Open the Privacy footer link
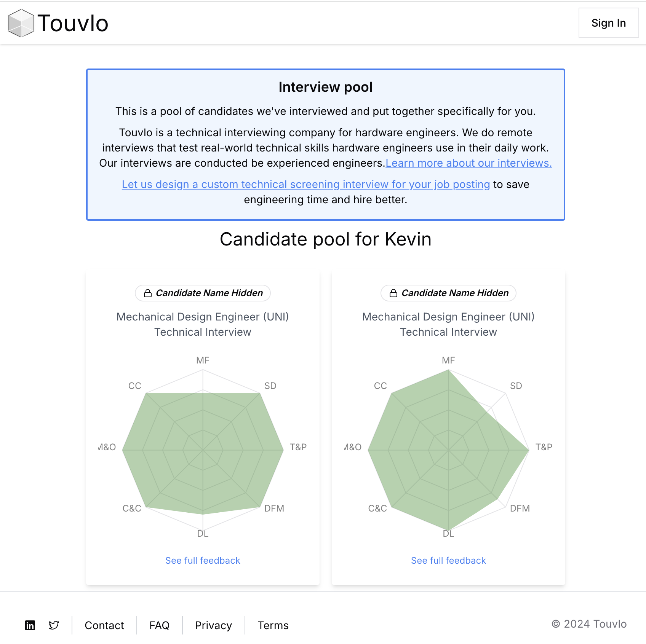646x644 pixels. click(213, 625)
